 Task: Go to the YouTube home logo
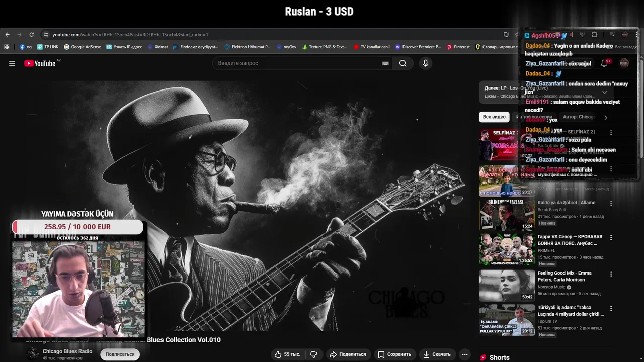tap(40, 63)
